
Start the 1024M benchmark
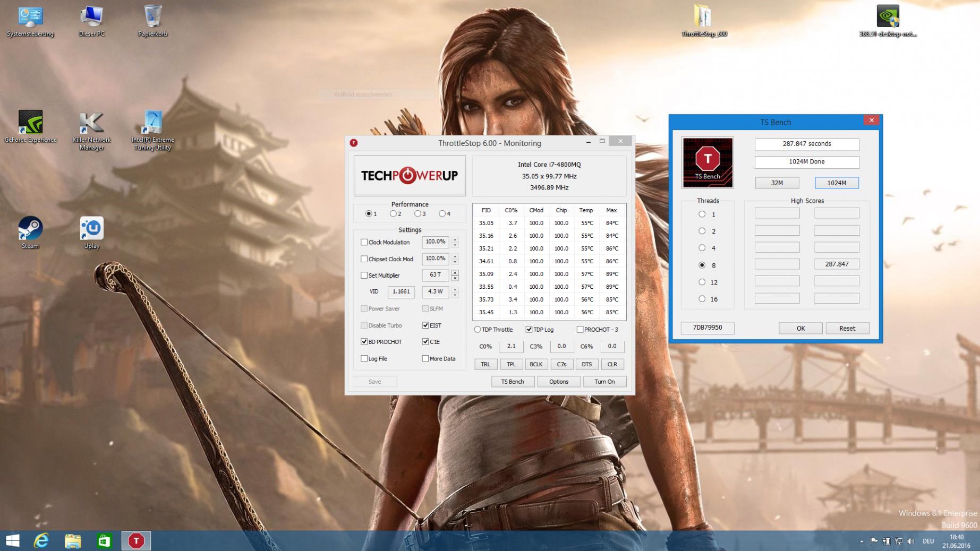tap(837, 183)
